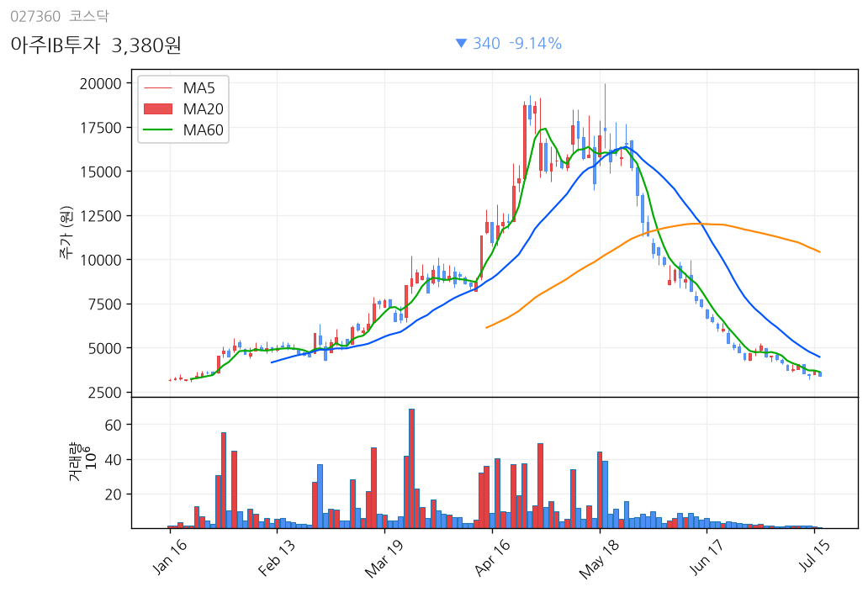Click the 7500 price axis label

(x=104, y=304)
